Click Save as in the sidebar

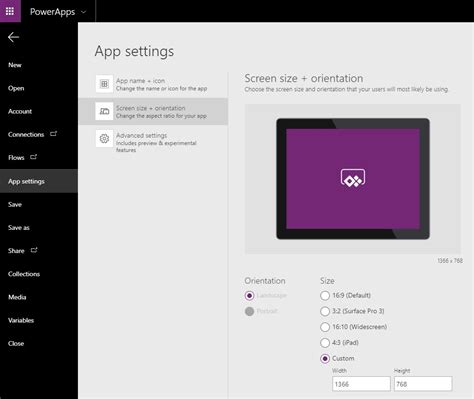click(x=19, y=228)
